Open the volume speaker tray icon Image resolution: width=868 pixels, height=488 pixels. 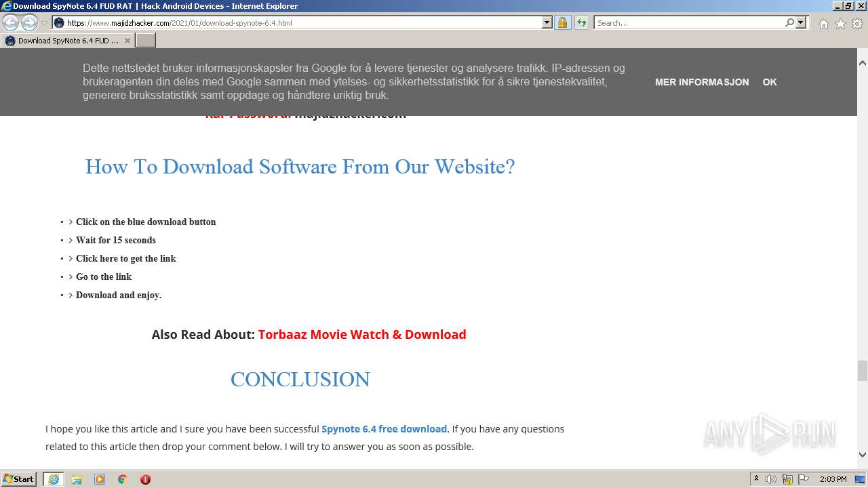point(771,479)
